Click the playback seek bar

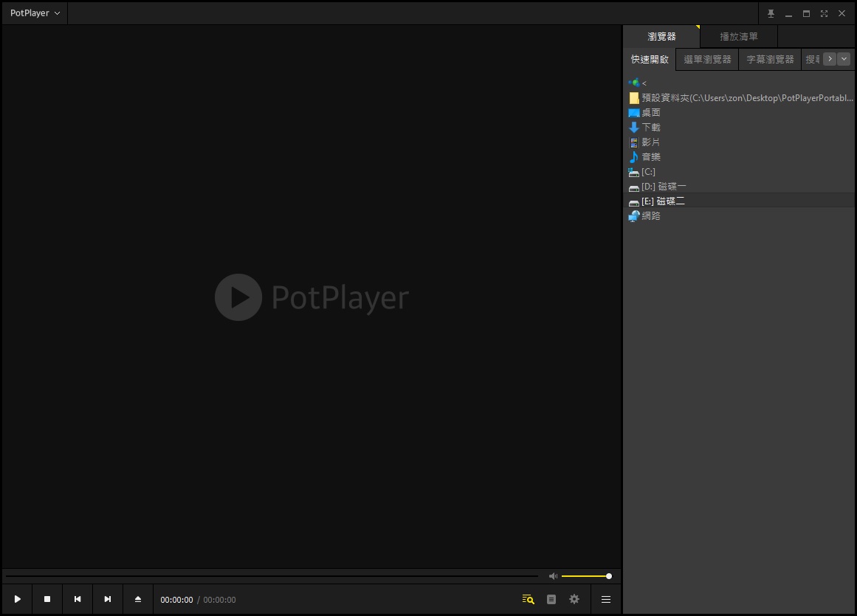point(272,575)
